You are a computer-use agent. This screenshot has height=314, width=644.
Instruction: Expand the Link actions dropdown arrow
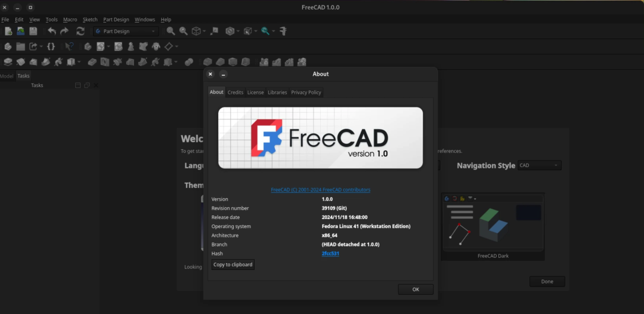pyautogui.click(x=41, y=47)
